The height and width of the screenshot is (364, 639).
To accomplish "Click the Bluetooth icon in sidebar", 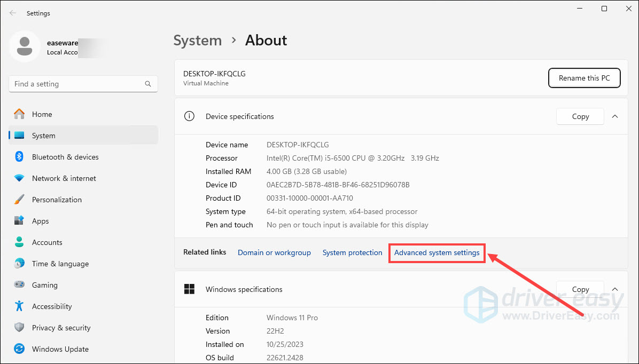I will (19, 157).
